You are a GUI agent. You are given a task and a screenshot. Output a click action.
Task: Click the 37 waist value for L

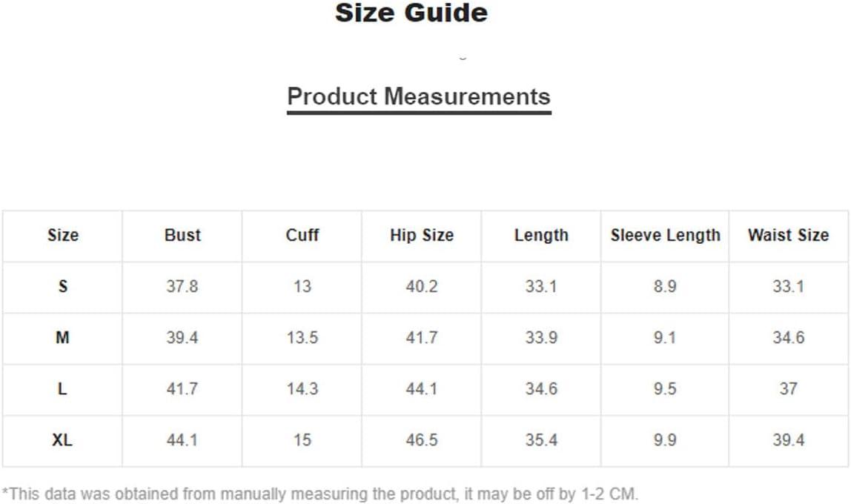click(789, 388)
